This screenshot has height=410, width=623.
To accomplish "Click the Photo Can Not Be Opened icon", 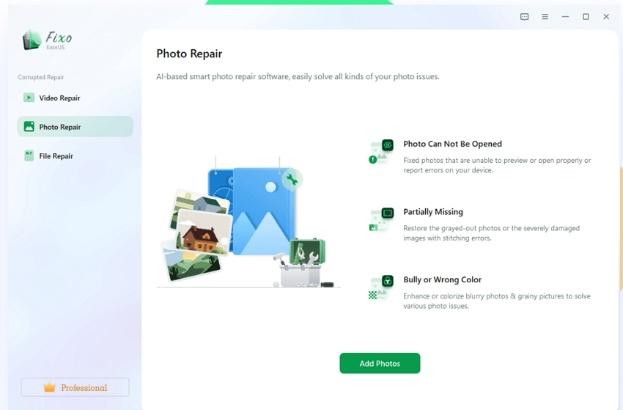I will click(381, 151).
